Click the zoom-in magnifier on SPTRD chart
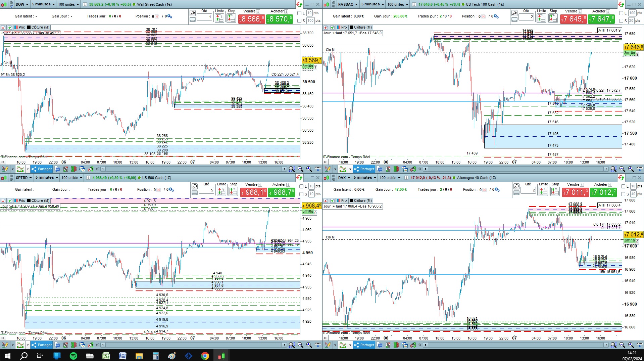 pos(309,345)
